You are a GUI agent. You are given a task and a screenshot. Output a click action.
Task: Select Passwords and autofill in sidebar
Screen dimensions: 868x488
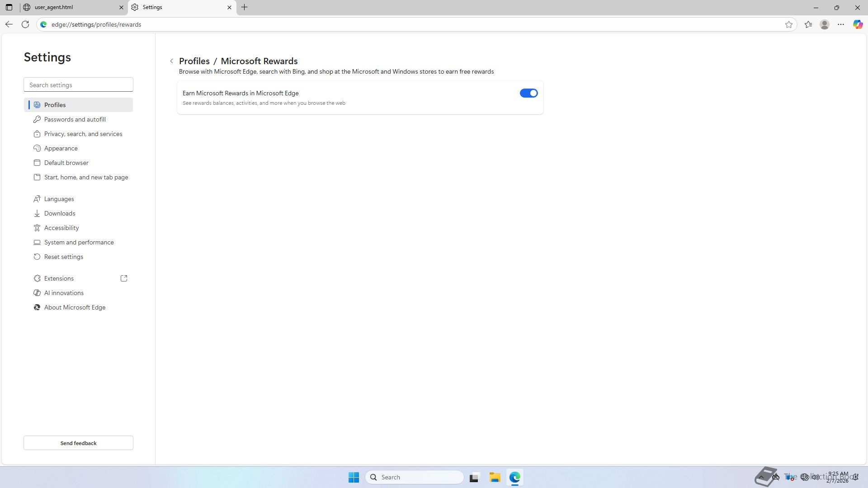75,119
